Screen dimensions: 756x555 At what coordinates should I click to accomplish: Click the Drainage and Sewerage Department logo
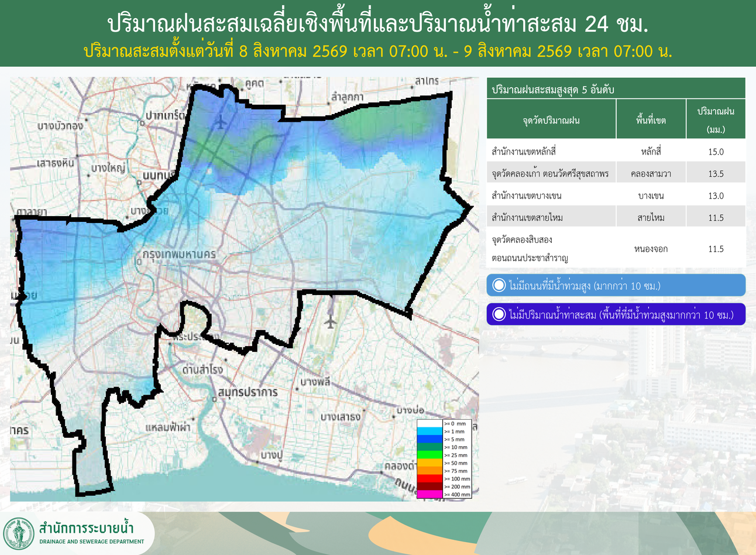tap(19, 533)
